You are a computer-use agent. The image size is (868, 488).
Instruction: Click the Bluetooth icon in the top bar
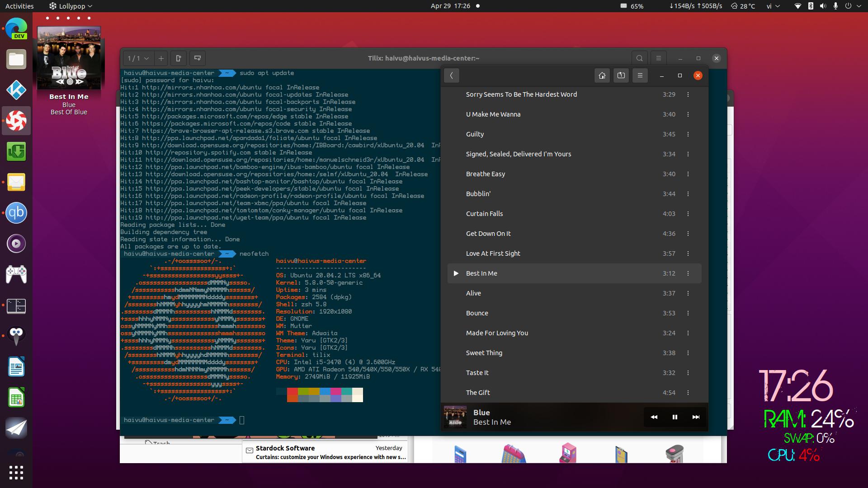point(811,6)
